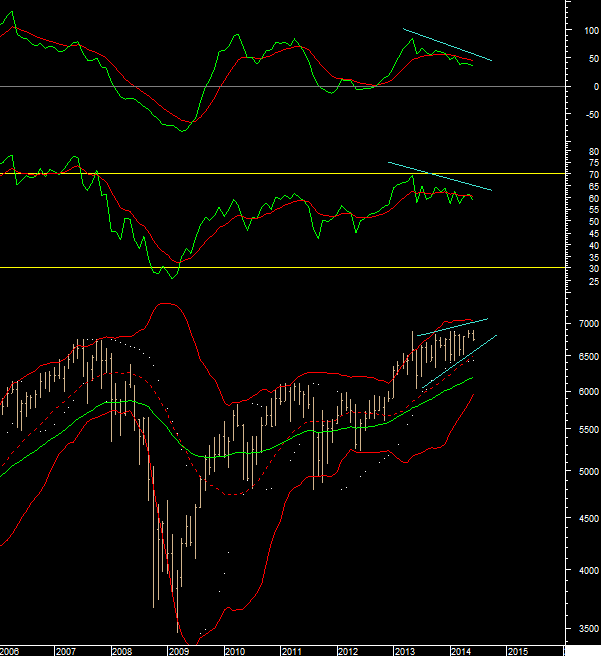Select the cyan trendline on top oscillator
The width and height of the screenshot is (601, 656).
click(448, 45)
